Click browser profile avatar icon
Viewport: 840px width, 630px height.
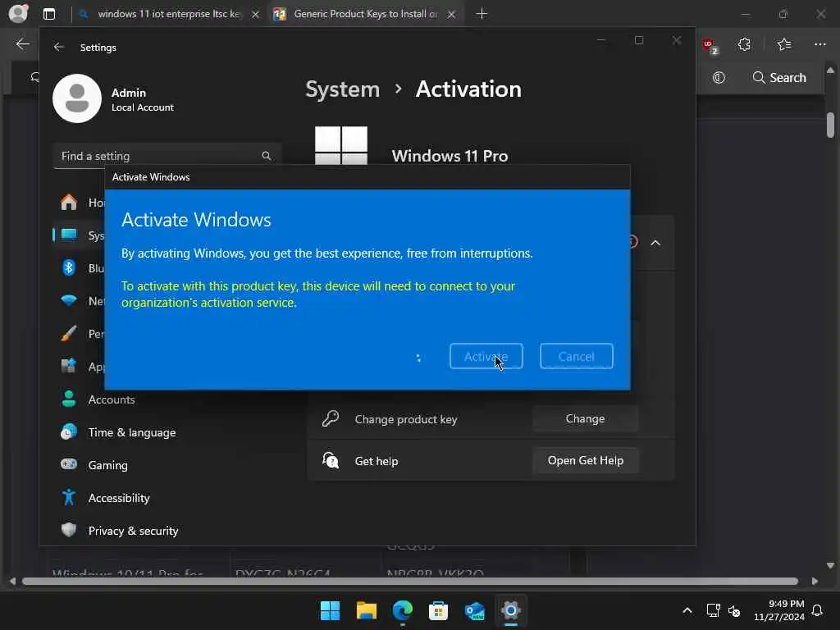pyautogui.click(x=18, y=13)
